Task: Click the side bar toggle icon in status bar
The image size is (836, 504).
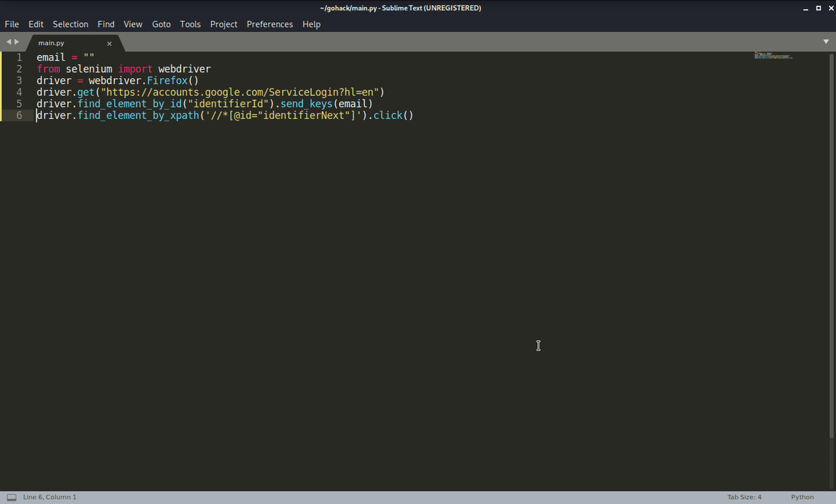Action: (11, 497)
